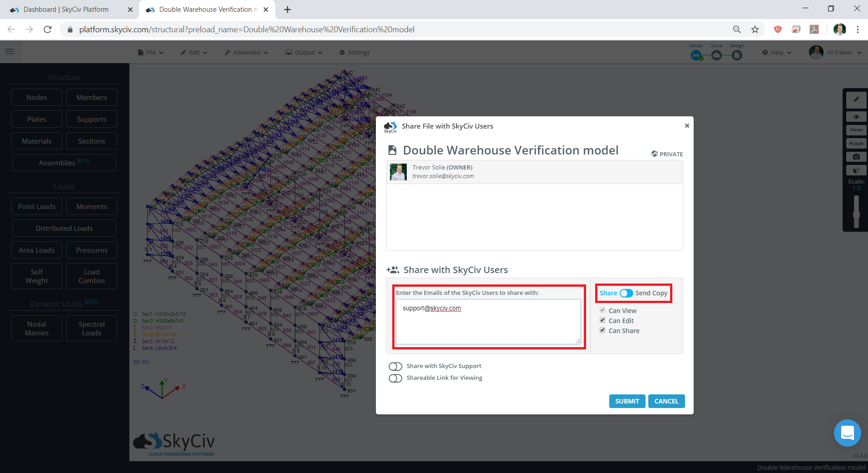Go back in browser history

tap(11, 30)
